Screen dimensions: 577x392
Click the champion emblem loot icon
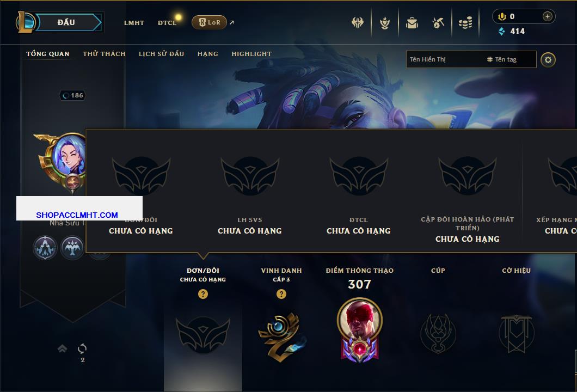click(385, 23)
